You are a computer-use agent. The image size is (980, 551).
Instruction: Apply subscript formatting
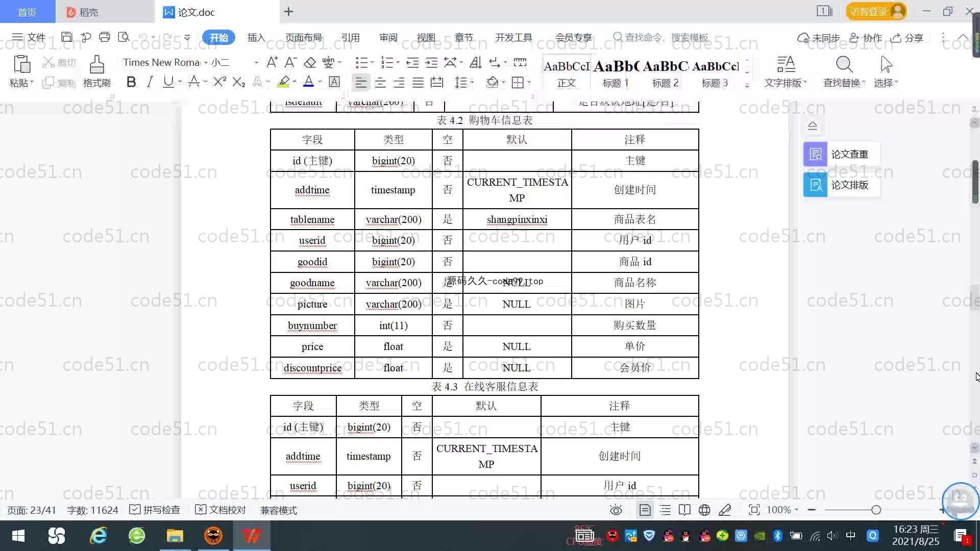(238, 82)
